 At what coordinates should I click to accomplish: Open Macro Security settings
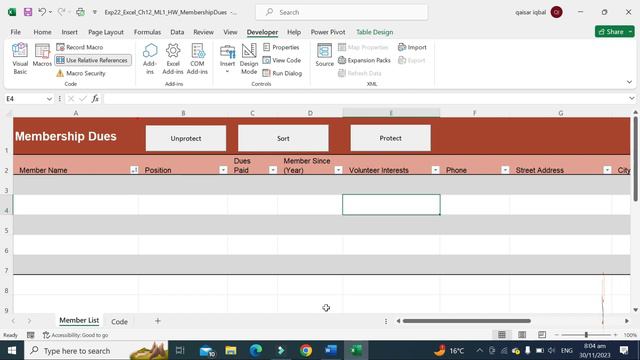pyautogui.click(x=81, y=73)
